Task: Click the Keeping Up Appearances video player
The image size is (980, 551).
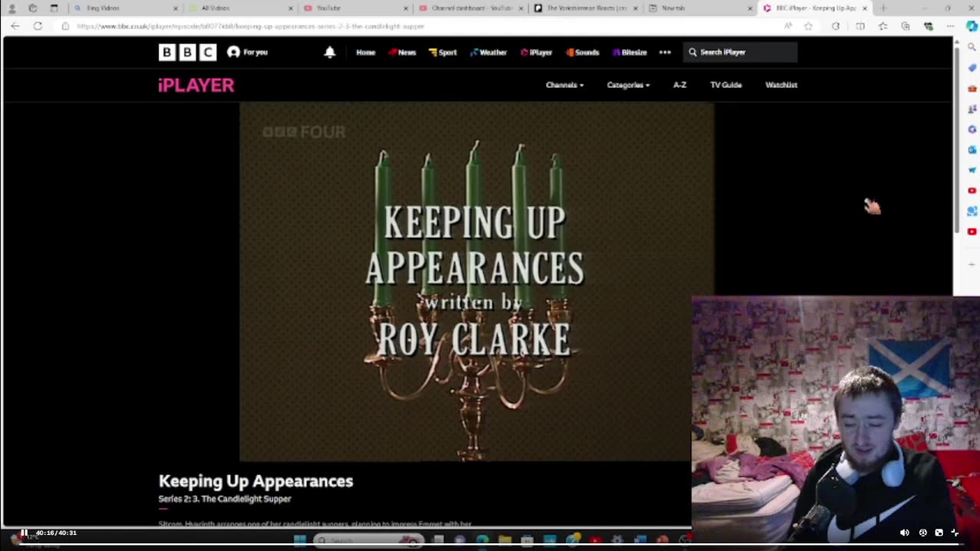Action: [476, 282]
